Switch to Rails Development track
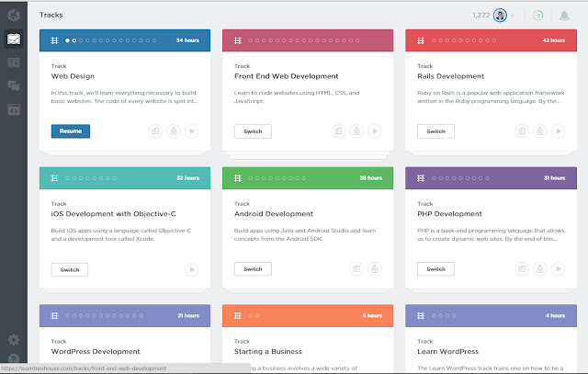The image size is (588, 374). coord(435,131)
